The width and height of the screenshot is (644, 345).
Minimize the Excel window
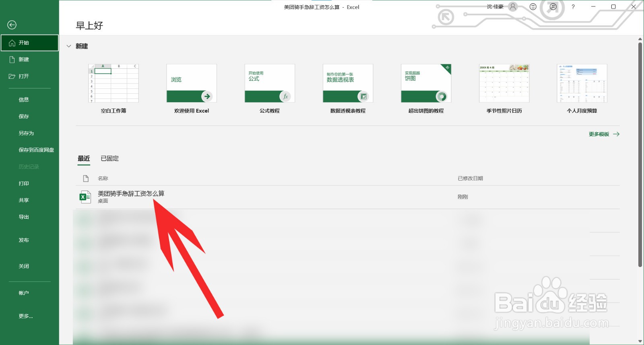click(x=593, y=7)
